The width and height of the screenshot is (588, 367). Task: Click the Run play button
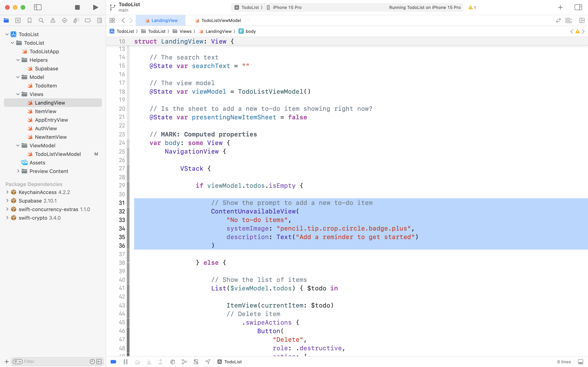[95, 7]
